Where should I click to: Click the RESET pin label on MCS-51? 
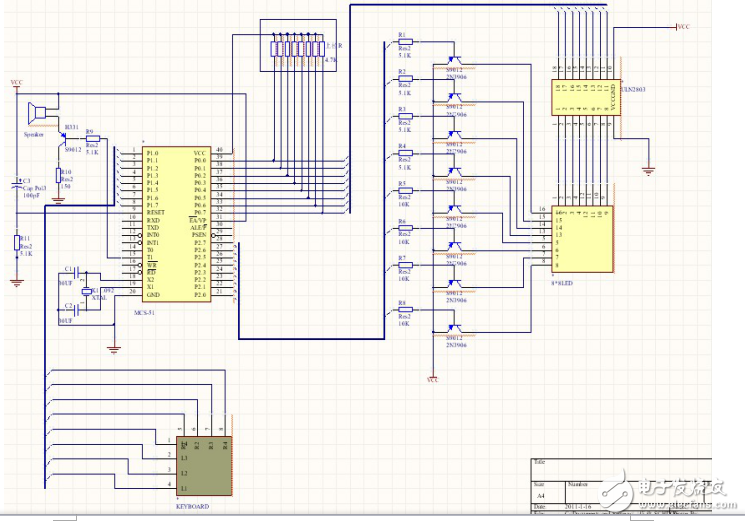154,212
